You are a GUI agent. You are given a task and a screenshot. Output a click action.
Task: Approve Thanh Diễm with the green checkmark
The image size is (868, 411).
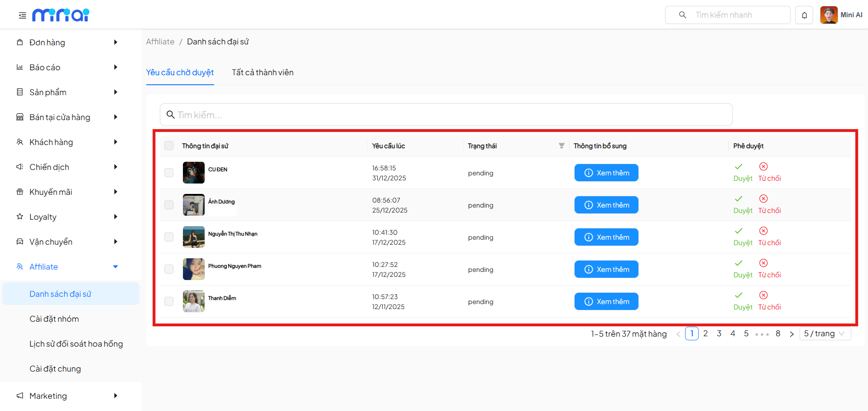coord(739,295)
